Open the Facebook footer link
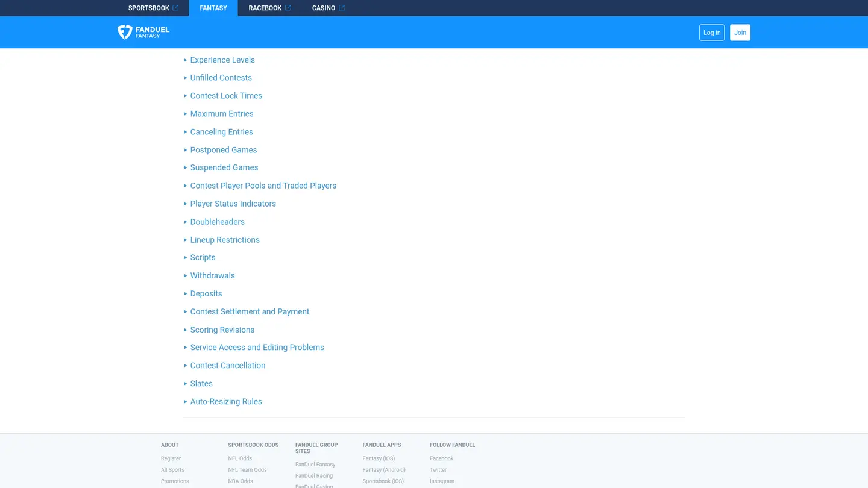The height and width of the screenshot is (488, 868). click(x=441, y=458)
